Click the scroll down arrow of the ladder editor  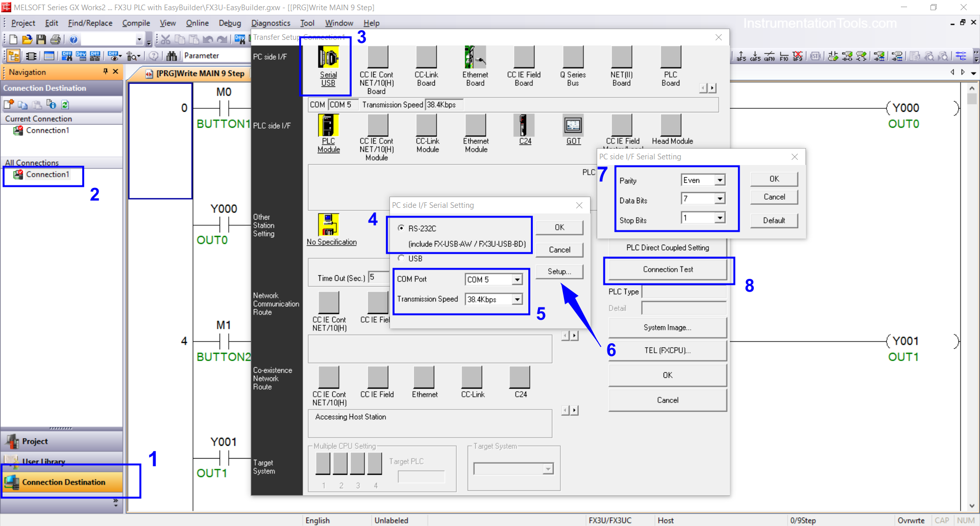pyautogui.click(x=972, y=506)
